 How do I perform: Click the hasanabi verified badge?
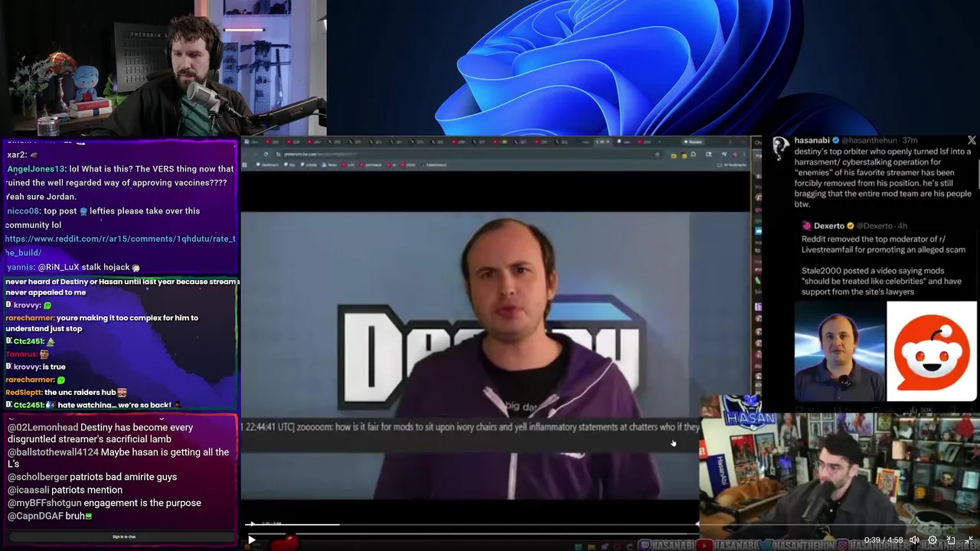[835, 141]
